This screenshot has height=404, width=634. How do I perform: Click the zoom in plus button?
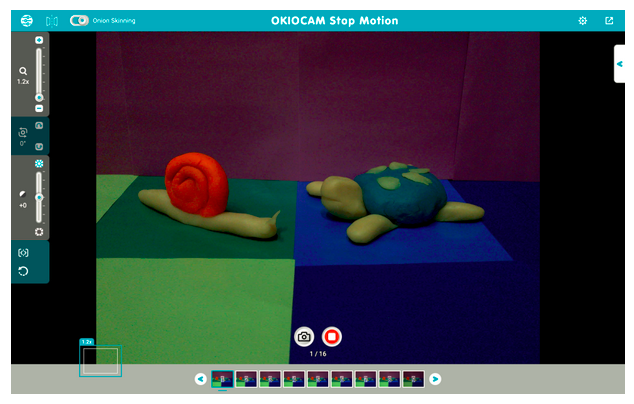[39, 40]
